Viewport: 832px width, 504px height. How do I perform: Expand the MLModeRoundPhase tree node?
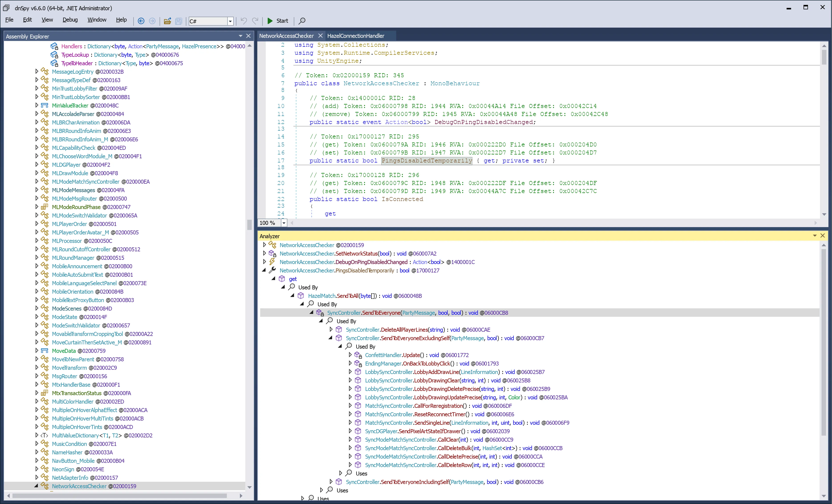click(x=37, y=207)
